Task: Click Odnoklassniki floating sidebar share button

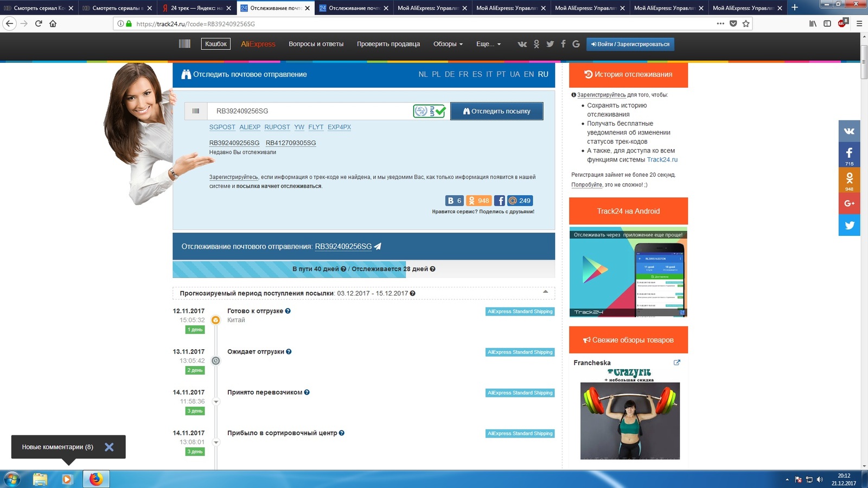Action: [x=850, y=180]
